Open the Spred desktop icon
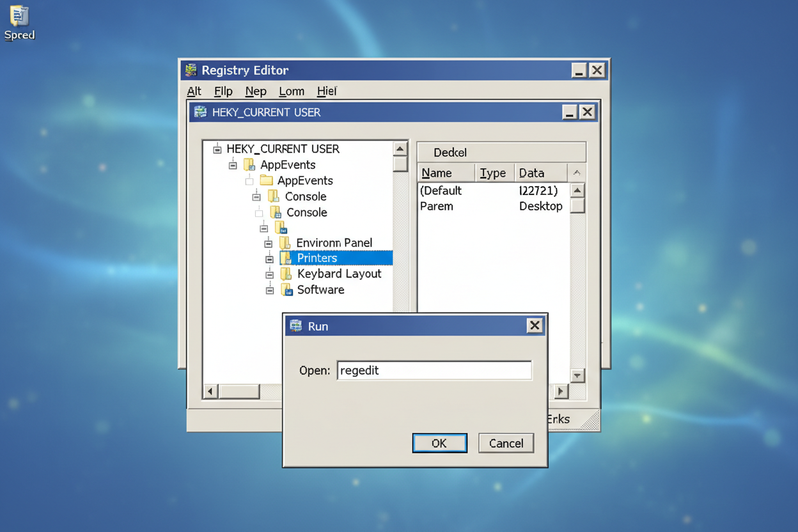This screenshot has height=532, width=798. tap(19, 16)
